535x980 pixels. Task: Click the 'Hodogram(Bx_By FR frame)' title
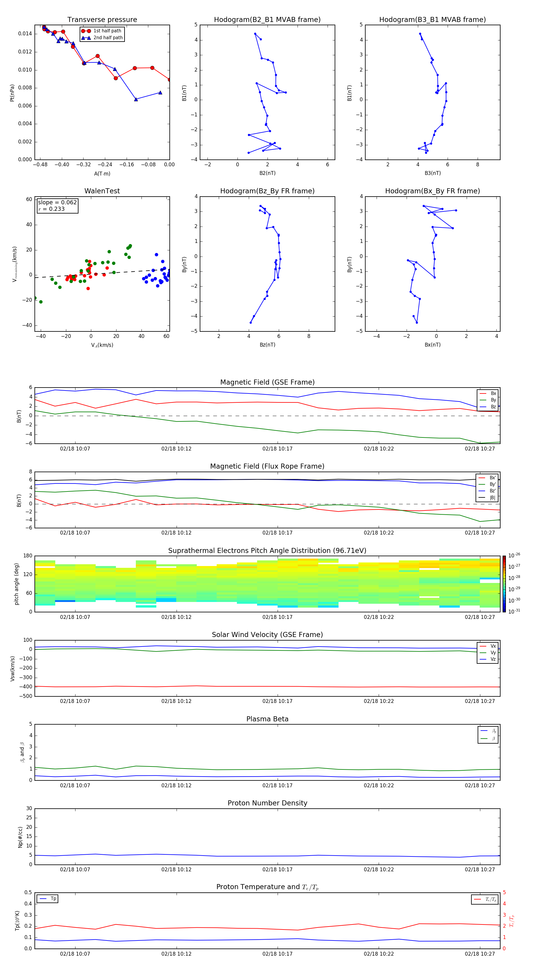(432, 191)
